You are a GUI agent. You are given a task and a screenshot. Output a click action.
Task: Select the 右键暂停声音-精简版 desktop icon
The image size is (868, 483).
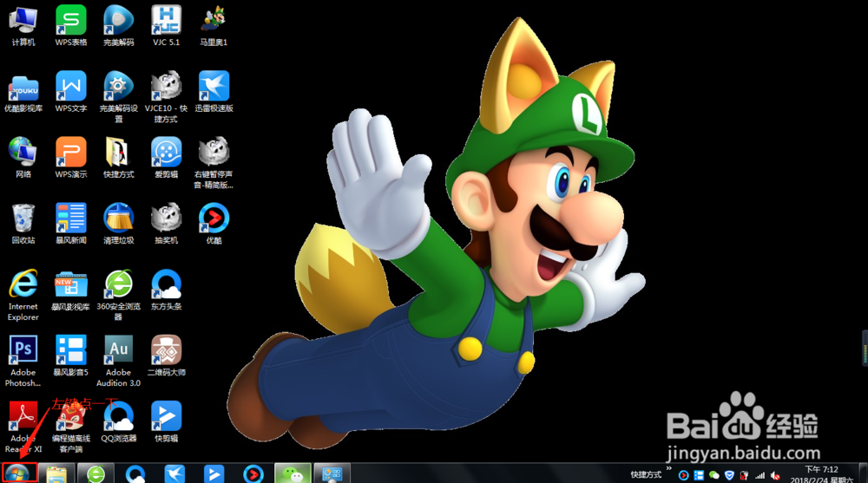click(214, 163)
